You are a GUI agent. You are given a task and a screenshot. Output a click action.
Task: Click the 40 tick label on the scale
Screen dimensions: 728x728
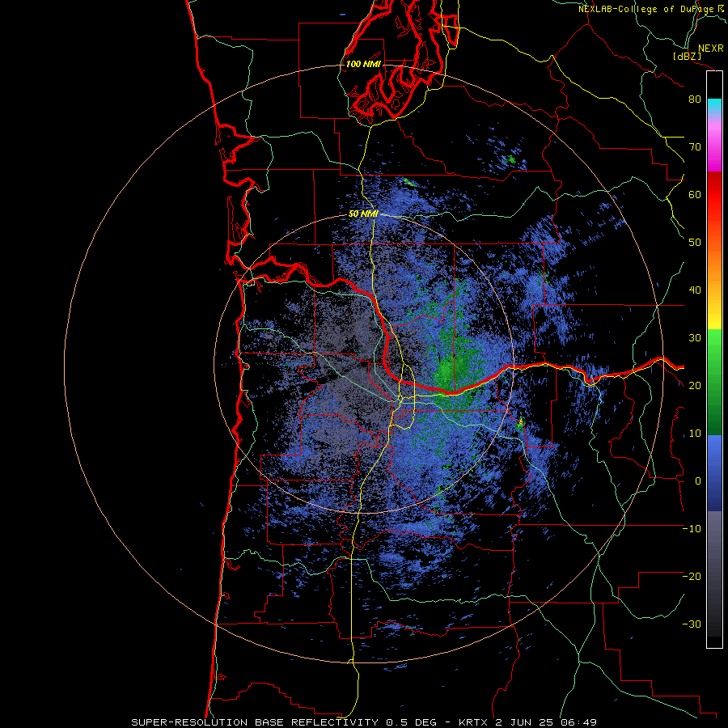695,290
